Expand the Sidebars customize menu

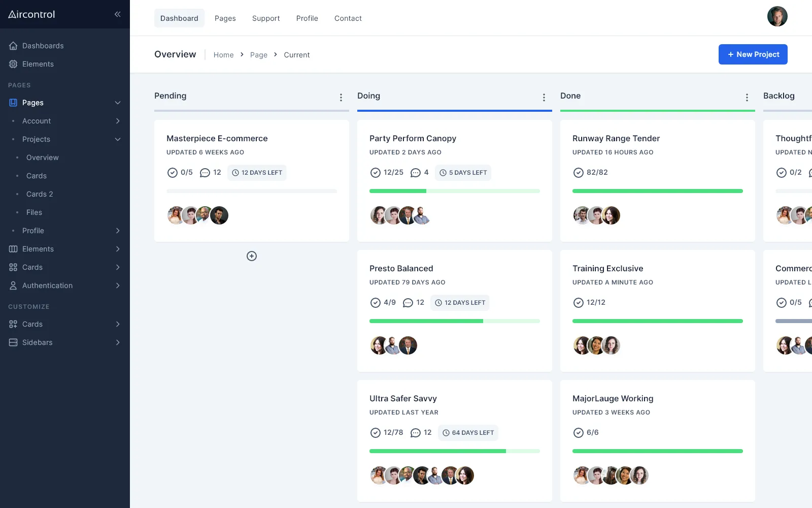118,342
